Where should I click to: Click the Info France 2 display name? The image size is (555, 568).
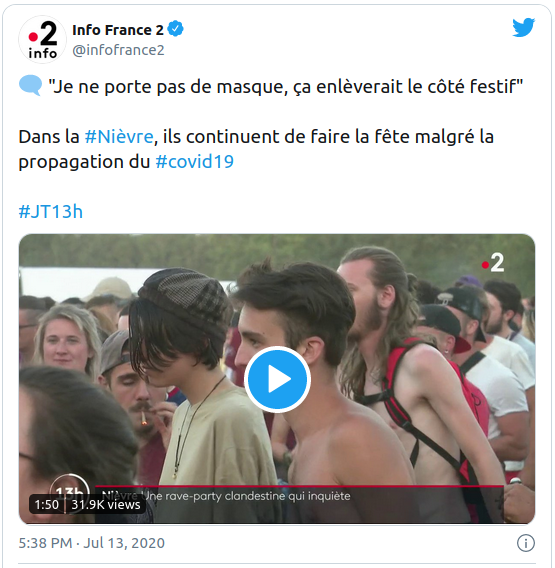point(118,30)
